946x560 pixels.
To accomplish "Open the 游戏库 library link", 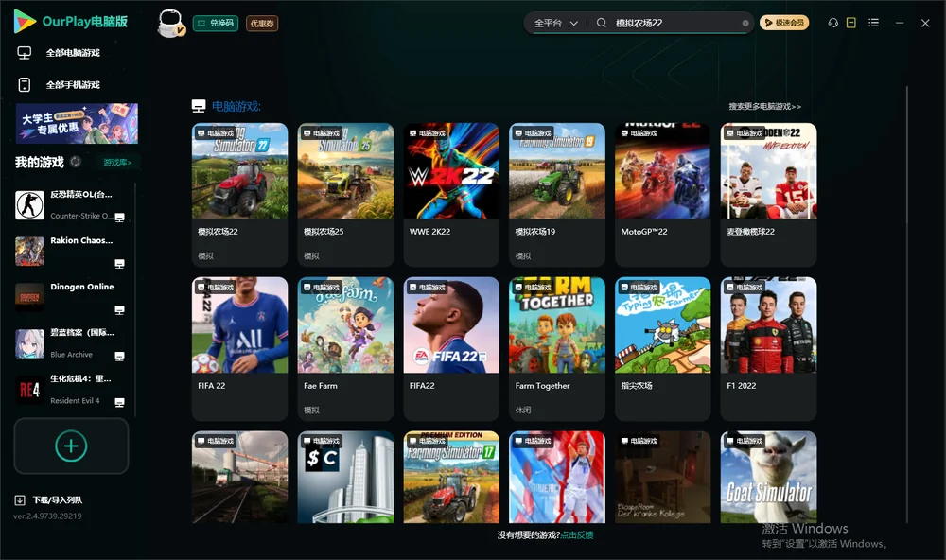I will pyautogui.click(x=117, y=162).
